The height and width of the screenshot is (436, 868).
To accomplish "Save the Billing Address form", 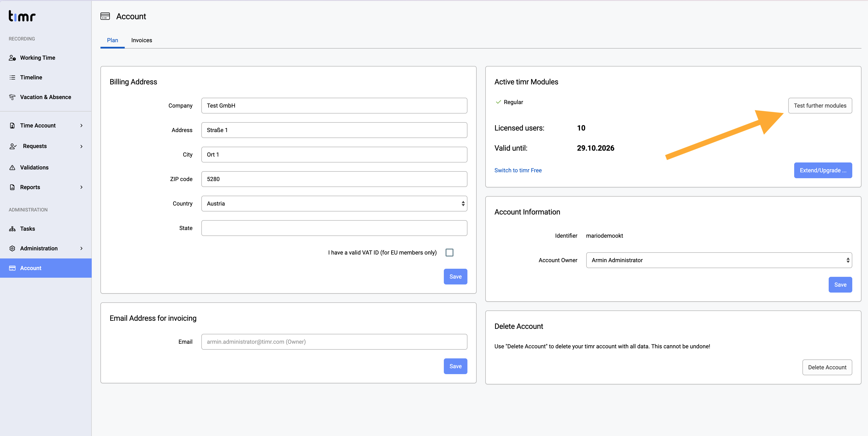I will pyautogui.click(x=455, y=277).
